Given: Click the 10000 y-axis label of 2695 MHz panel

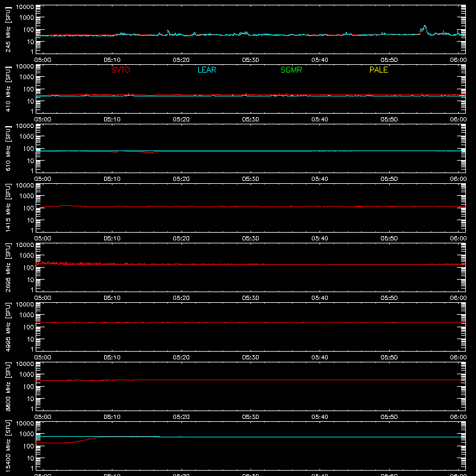Looking at the screenshot, I should tap(25, 245).
